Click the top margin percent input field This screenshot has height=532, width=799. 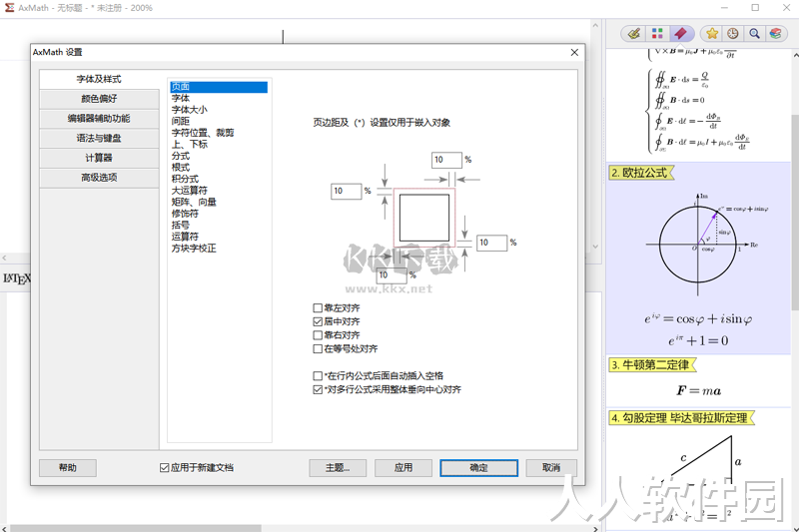tap(346, 191)
